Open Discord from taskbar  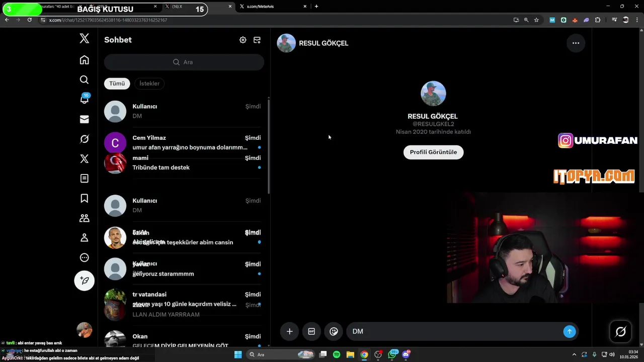(x=406, y=354)
